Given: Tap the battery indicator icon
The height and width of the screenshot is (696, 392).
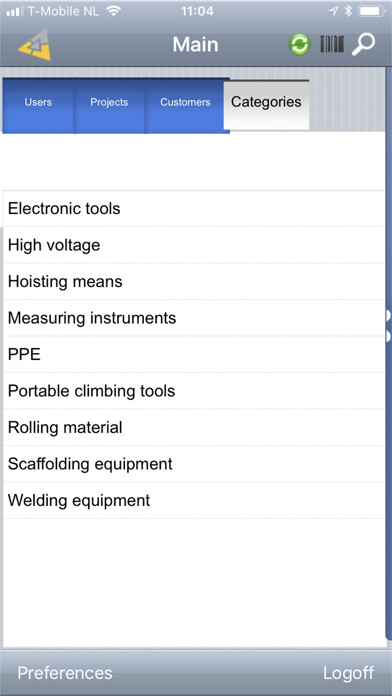Looking at the screenshot, I should tap(372, 11).
